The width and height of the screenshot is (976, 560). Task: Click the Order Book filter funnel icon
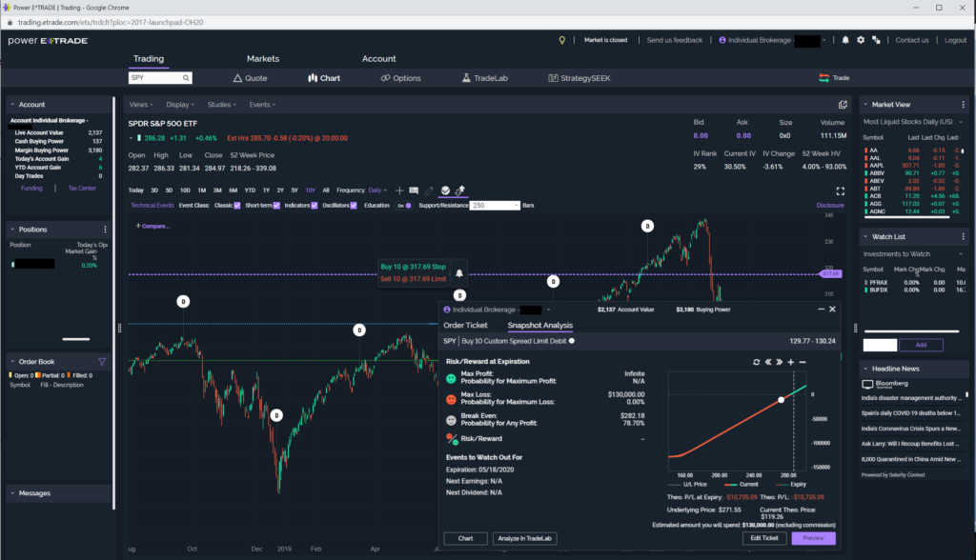(x=102, y=362)
